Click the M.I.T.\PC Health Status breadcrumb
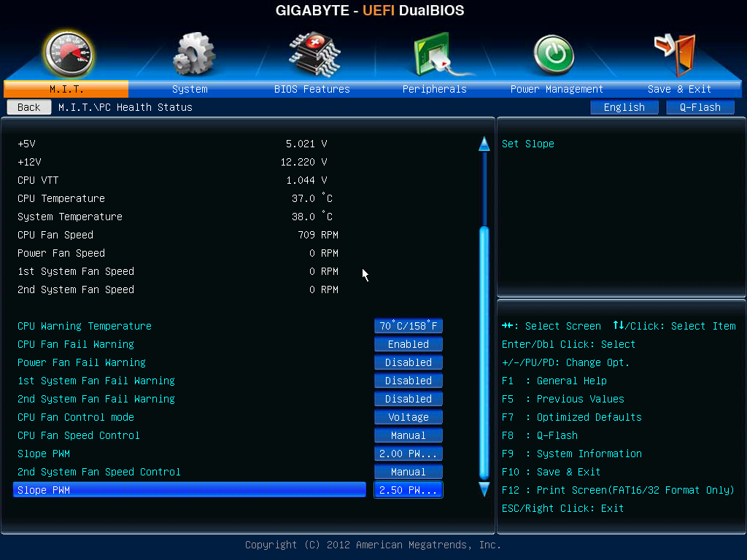 (125, 107)
